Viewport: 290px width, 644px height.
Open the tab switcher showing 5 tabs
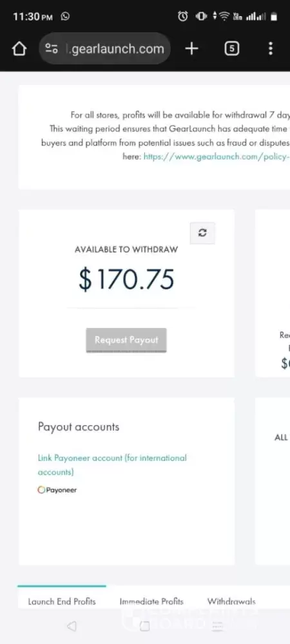[231, 49]
